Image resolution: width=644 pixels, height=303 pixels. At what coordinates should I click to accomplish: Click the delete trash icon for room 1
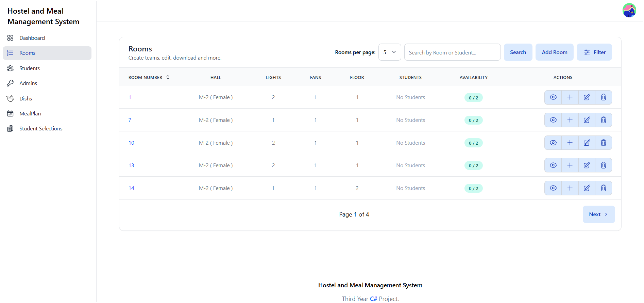coord(603,97)
